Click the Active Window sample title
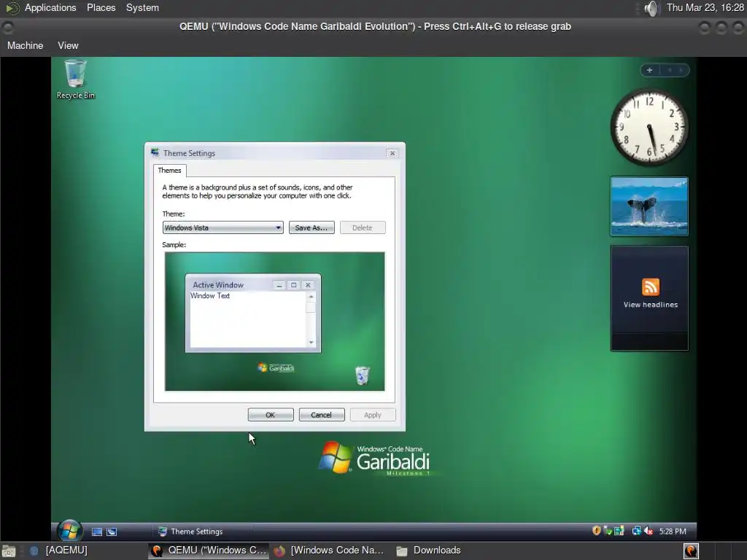747x560 pixels. pos(218,285)
